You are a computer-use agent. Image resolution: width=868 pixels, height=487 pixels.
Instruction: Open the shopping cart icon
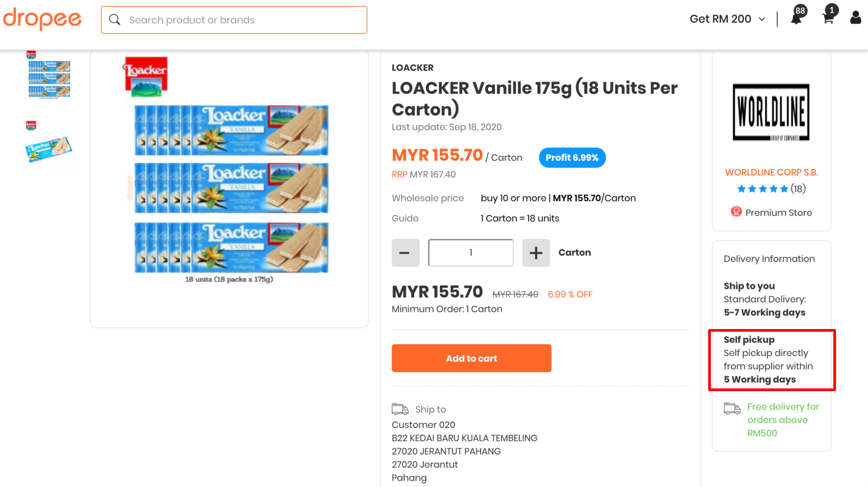point(827,19)
